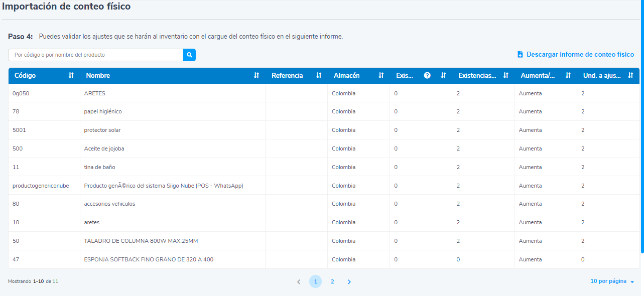The image size is (644, 296).
Task: Focus the product code search field
Action: pos(95,55)
